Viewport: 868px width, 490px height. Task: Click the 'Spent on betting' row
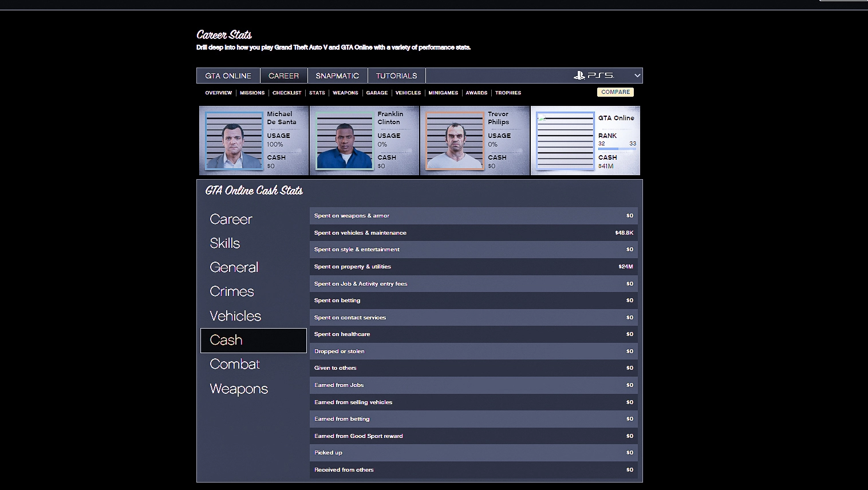474,301
